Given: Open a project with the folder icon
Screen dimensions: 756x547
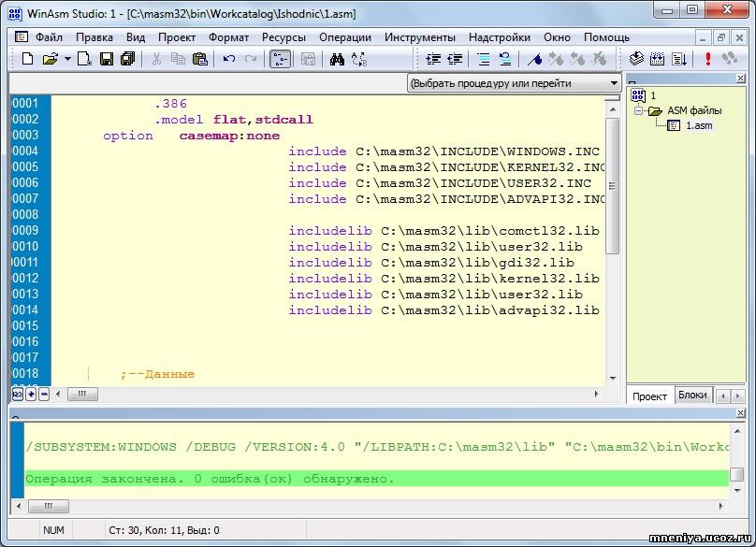Looking at the screenshot, I should point(50,59).
